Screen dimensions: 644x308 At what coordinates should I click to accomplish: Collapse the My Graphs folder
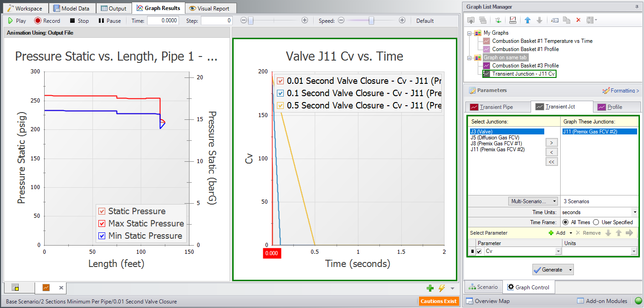pos(470,33)
